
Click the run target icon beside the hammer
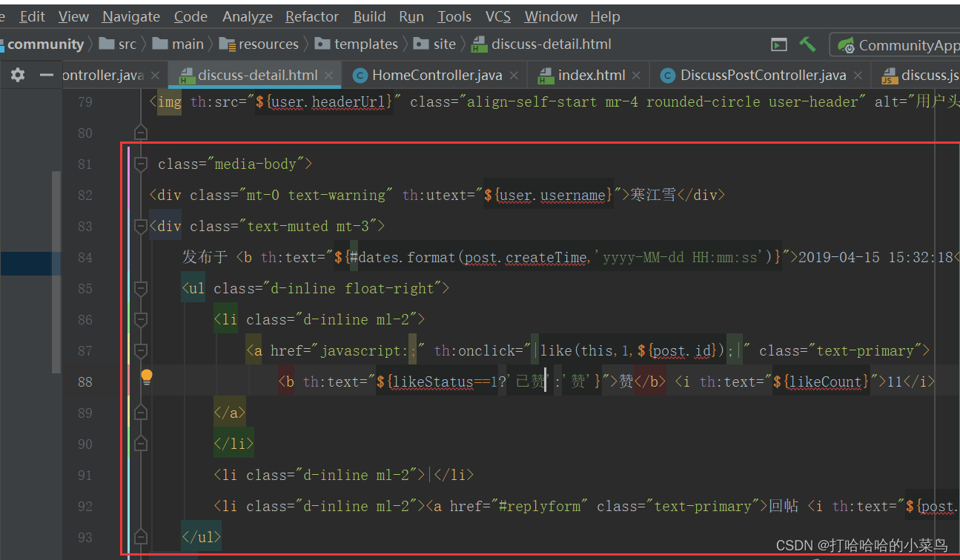[x=778, y=44]
